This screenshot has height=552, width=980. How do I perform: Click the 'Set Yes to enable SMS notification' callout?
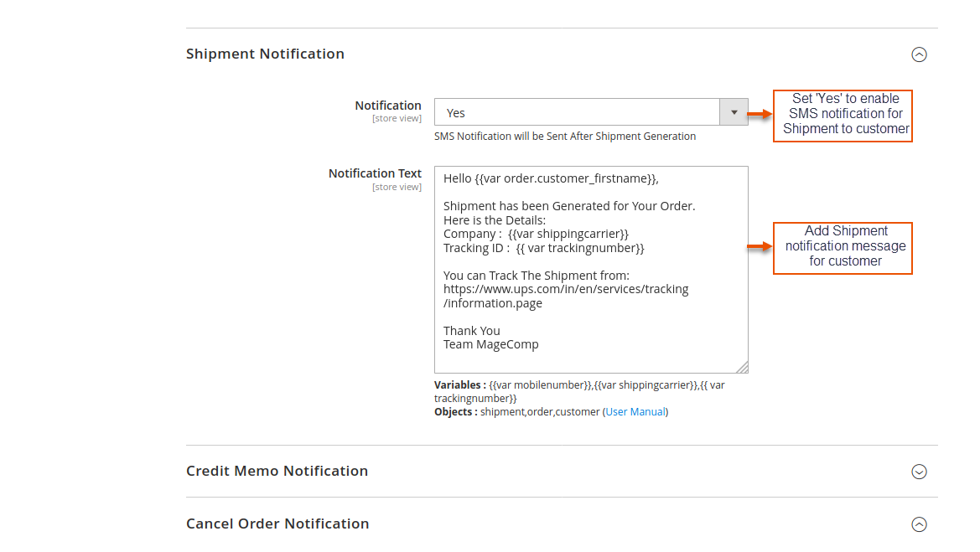point(843,115)
